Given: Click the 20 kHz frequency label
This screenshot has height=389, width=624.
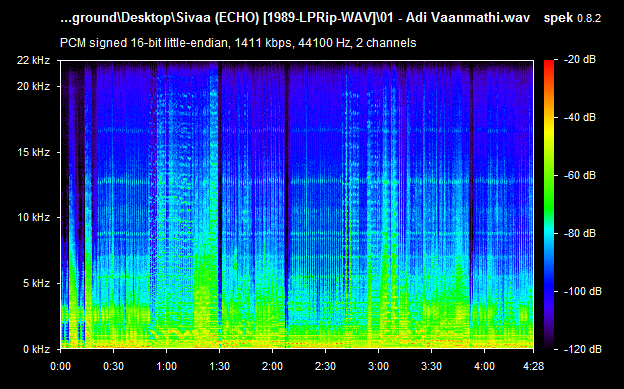Looking at the screenshot, I should tap(33, 86).
